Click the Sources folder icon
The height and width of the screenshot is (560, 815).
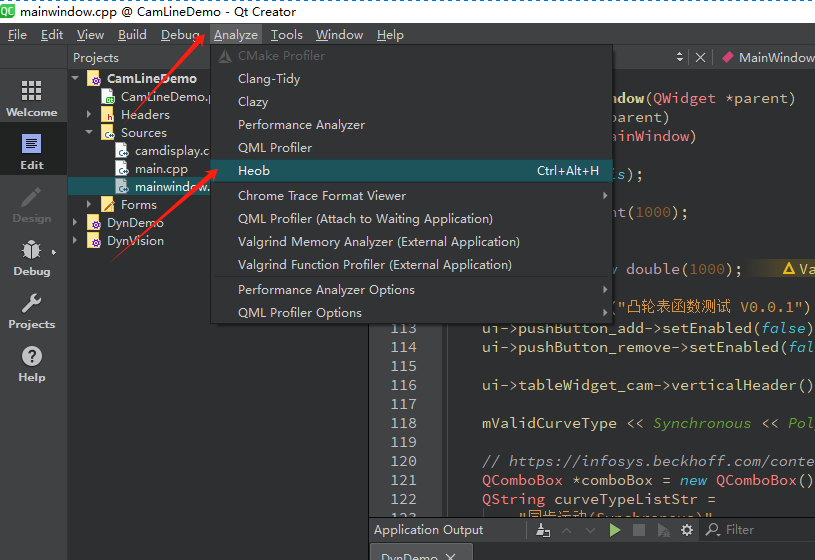coord(108,133)
